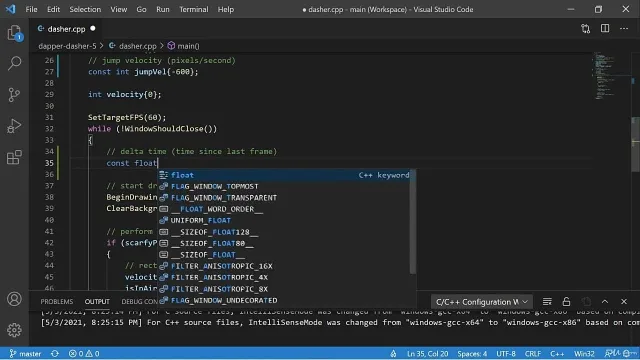Open errors and warnings count in status bar
The width and height of the screenshot is (640, 360).
click(x=84, y=353)
